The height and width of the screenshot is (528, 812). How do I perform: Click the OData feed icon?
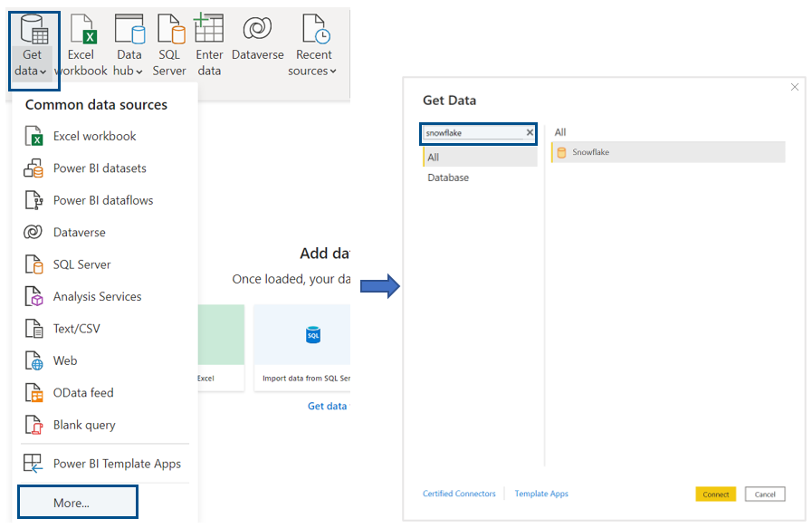[33, 393]
